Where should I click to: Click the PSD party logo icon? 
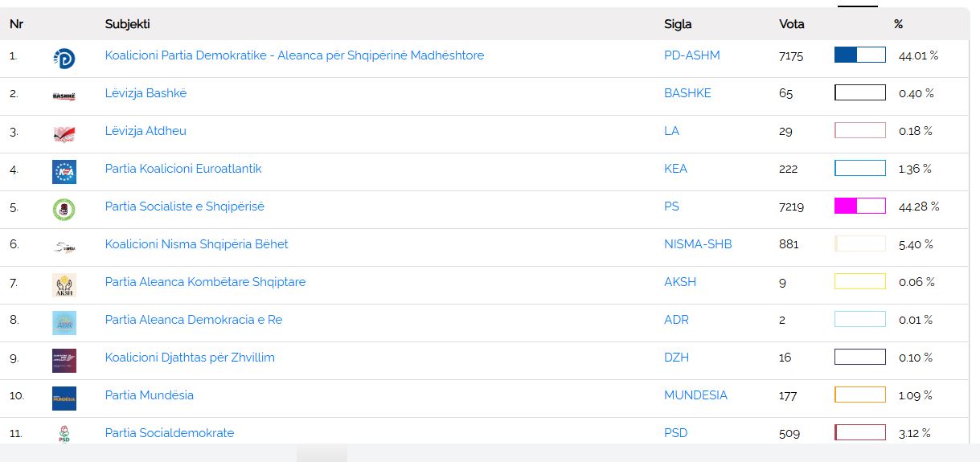(64, 435)
